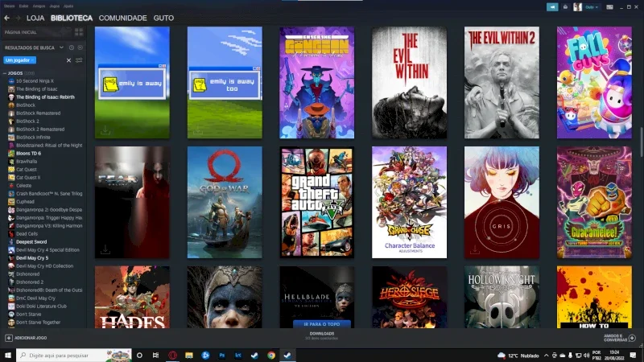
Task: Select BioShock Infinite in list
Action: (33, 137)
